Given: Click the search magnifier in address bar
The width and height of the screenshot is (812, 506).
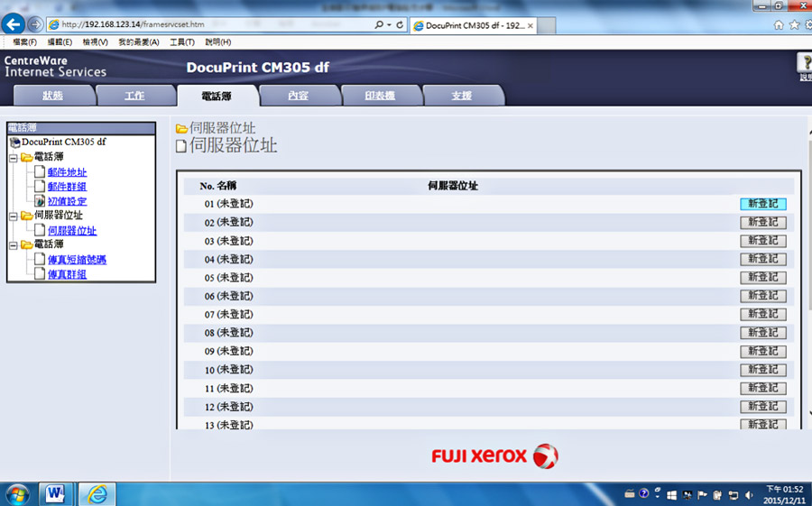Looking at the screenshot, I should (x=379, y=24).
